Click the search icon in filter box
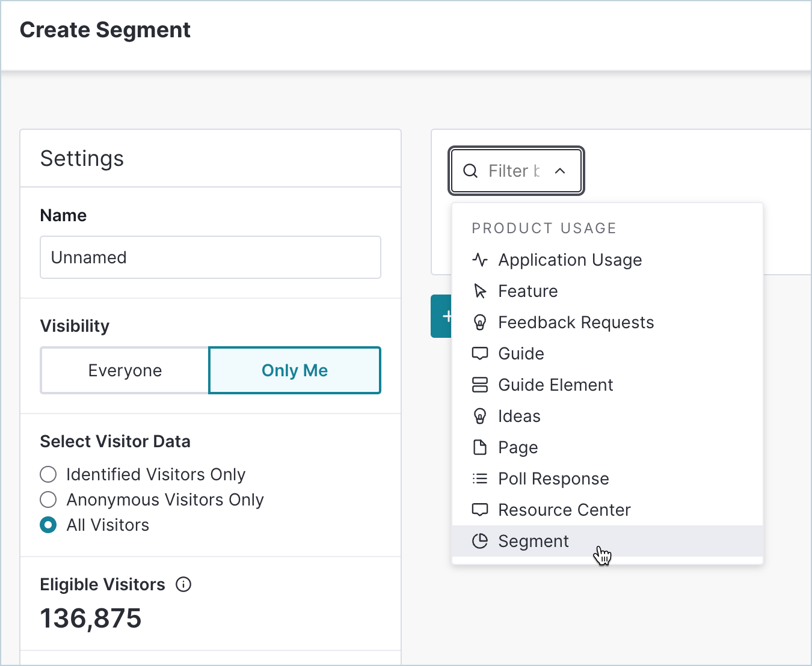Image resolution: width=812 pixels, height=666 pixels. pyautogui.click(x=470, y=171)
